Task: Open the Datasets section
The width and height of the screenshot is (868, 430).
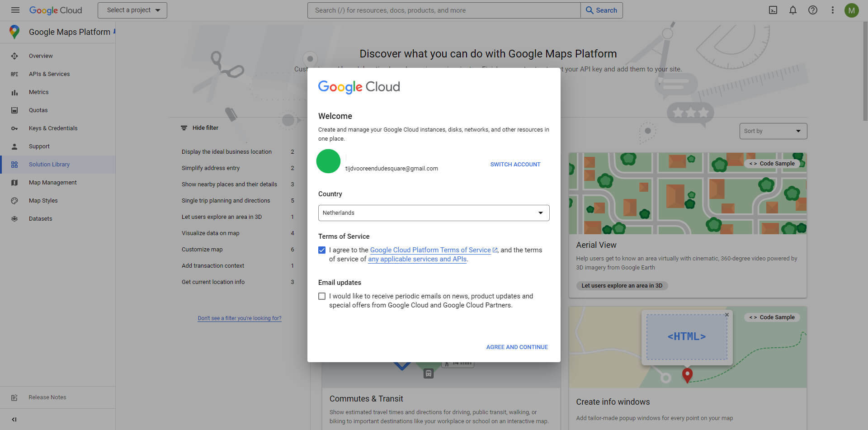Action: click(x=40, y=218)
